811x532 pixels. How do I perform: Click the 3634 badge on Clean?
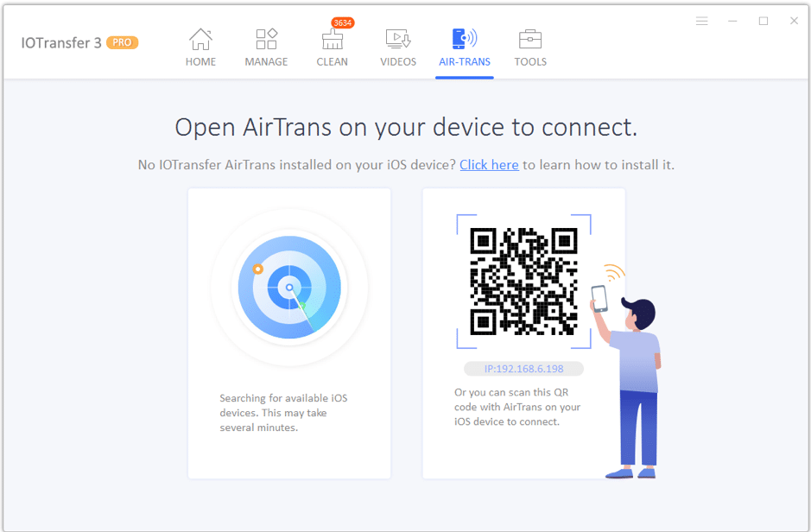(342, 22)
